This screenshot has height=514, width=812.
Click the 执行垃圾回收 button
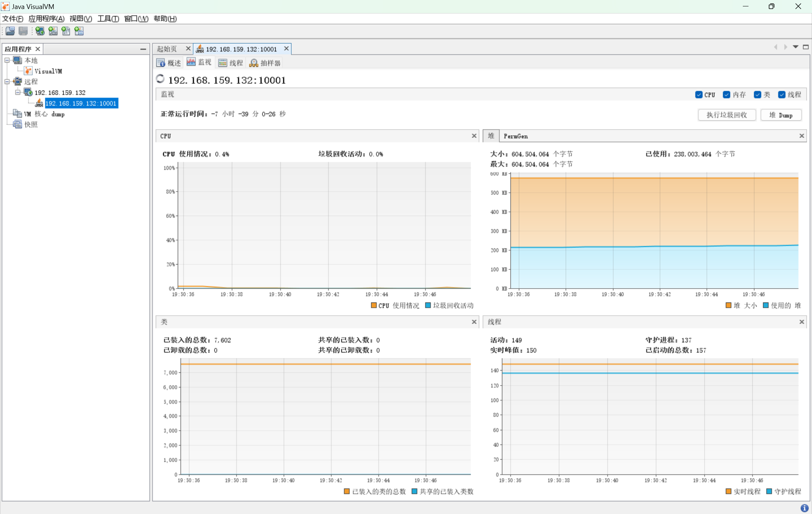point(727,115)
